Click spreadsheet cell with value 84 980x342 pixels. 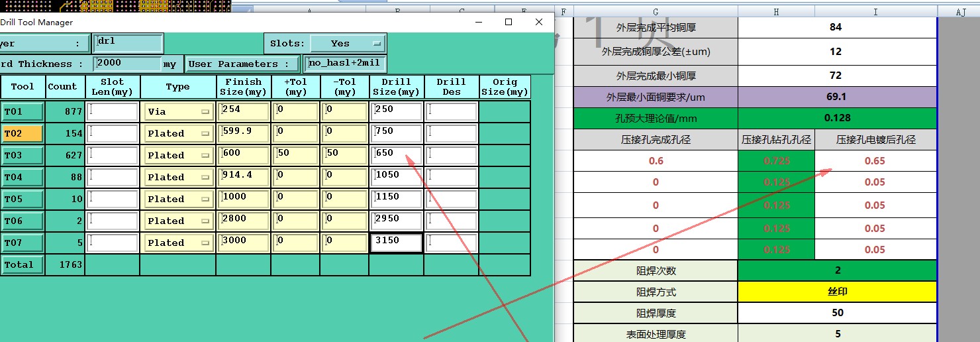(x=838, y=27)
